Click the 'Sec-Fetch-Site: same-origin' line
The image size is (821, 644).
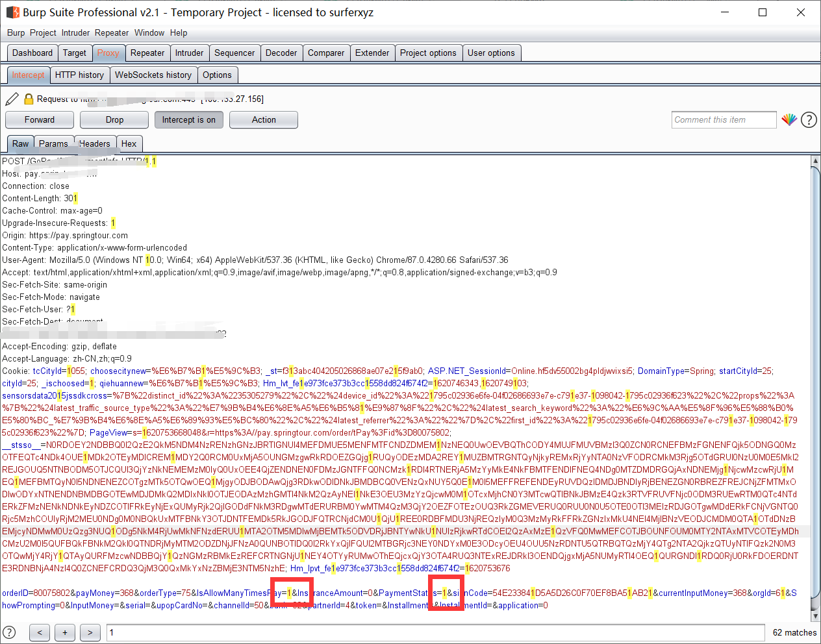tap(55, 284)
